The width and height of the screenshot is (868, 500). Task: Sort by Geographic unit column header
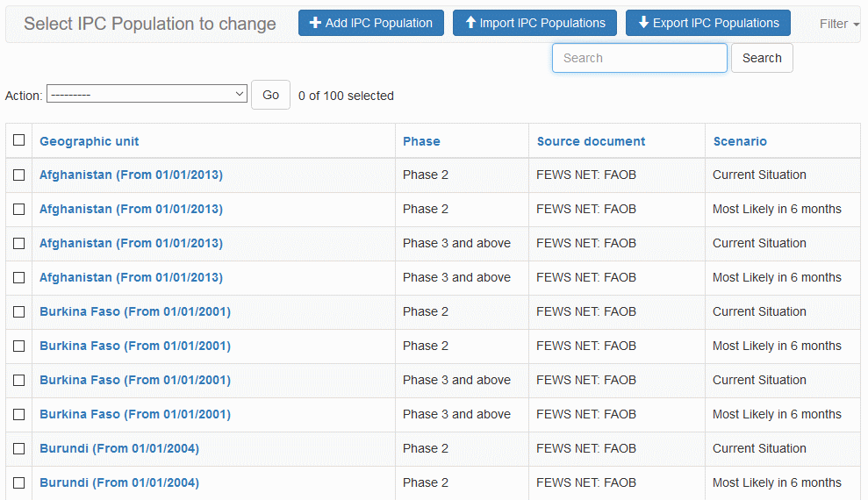click(x=89, y=141)
